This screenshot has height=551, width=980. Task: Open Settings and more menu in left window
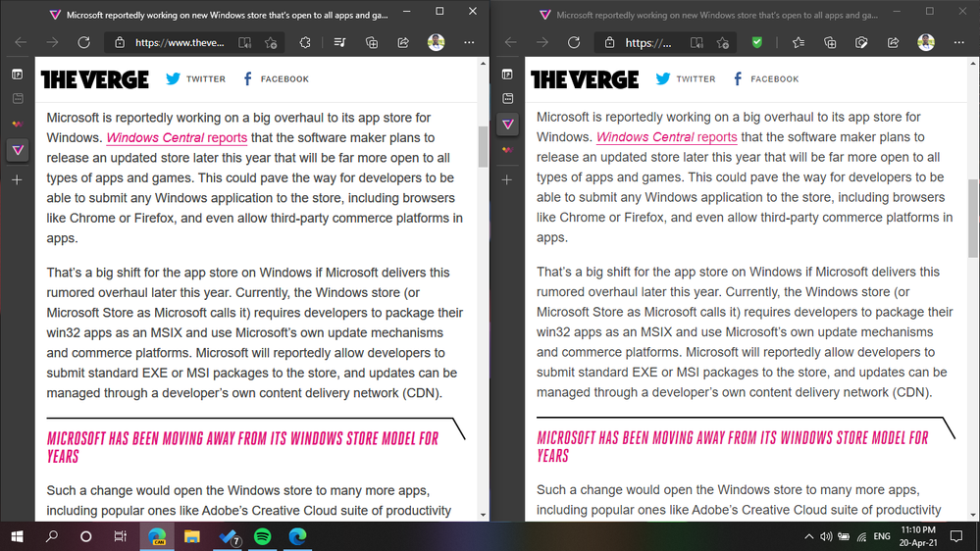point(469,42)
